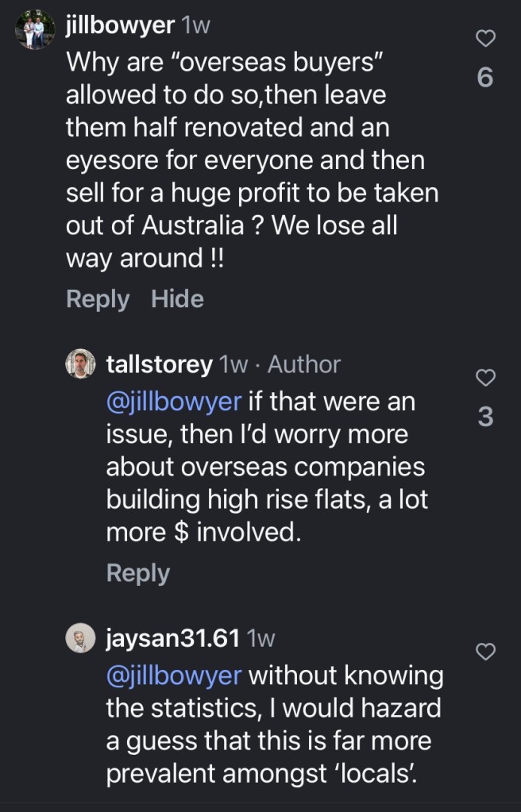Reply to jillbowyer's comment
This screenshot has width=521, height=812.
pyautogui.click(x=98, y=298)
